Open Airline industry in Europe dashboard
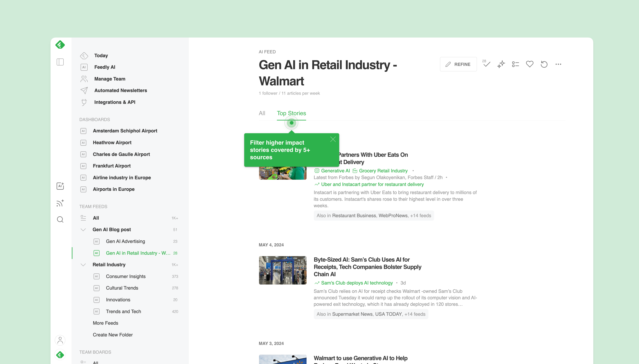Viewport: 639px width, 364px height. pos(122,177)
